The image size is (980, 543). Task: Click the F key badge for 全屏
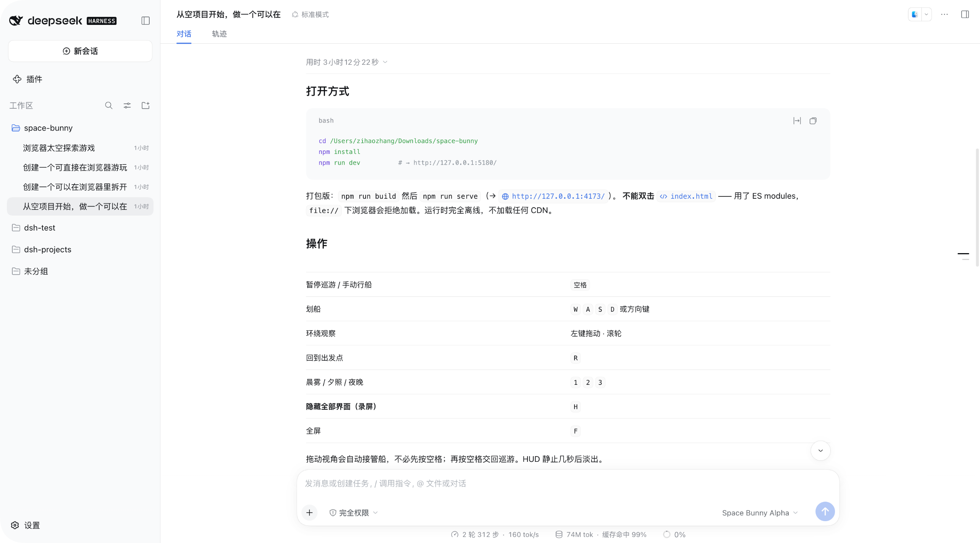575,431
